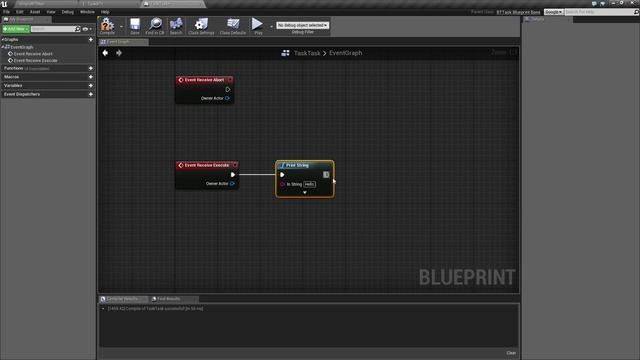The height and width of the screenshot is (360, 640).
Task: Click Owner Actor pin on Abort node
Action: [x=227, y=98]
